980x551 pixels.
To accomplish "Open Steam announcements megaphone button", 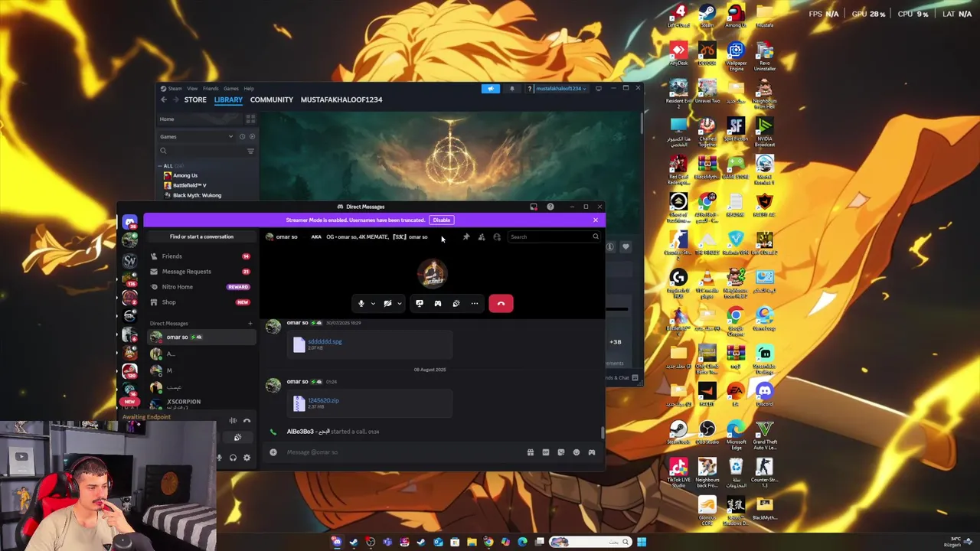I will pyautogui.click(x=491, y=89).
